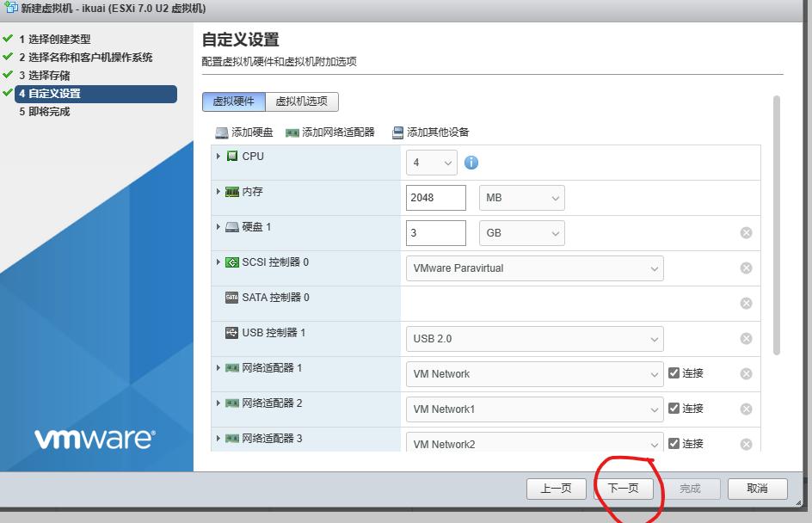Switch to the 虚拟机选项 tab
The image size is (812, 523).
click(304, 101)
